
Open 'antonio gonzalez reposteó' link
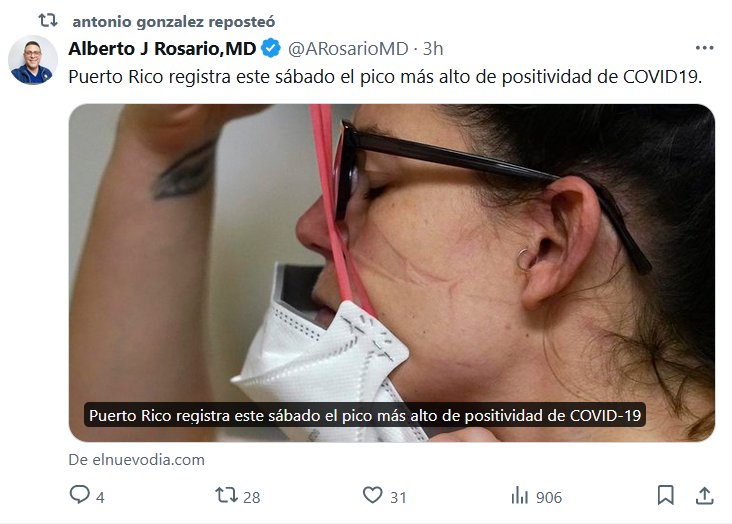[174, 21]
